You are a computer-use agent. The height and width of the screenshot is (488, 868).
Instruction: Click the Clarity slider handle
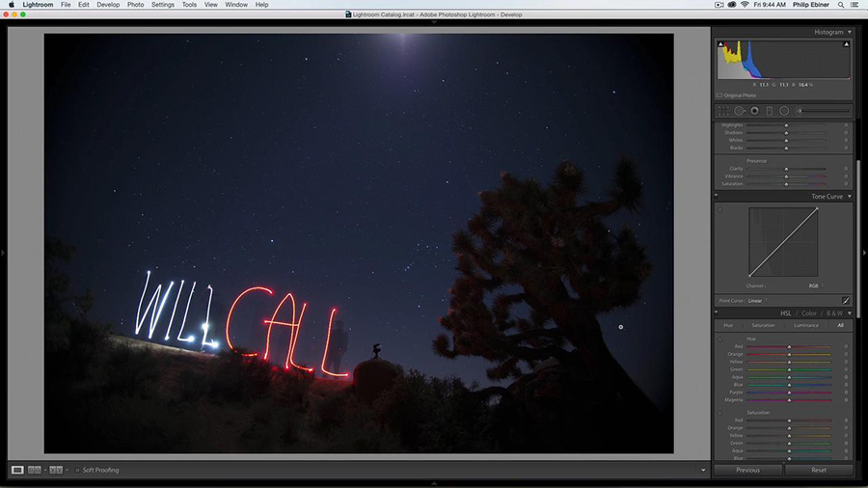[x=786, y=169]
